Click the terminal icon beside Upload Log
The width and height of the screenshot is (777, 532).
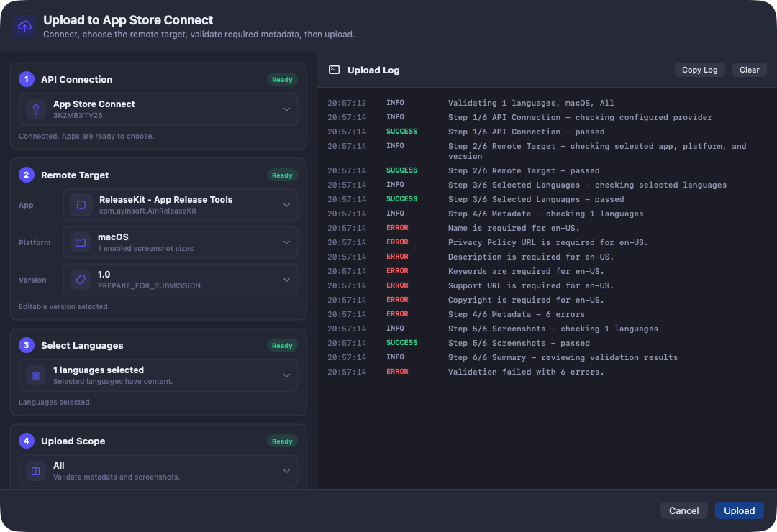pos(335,70)
